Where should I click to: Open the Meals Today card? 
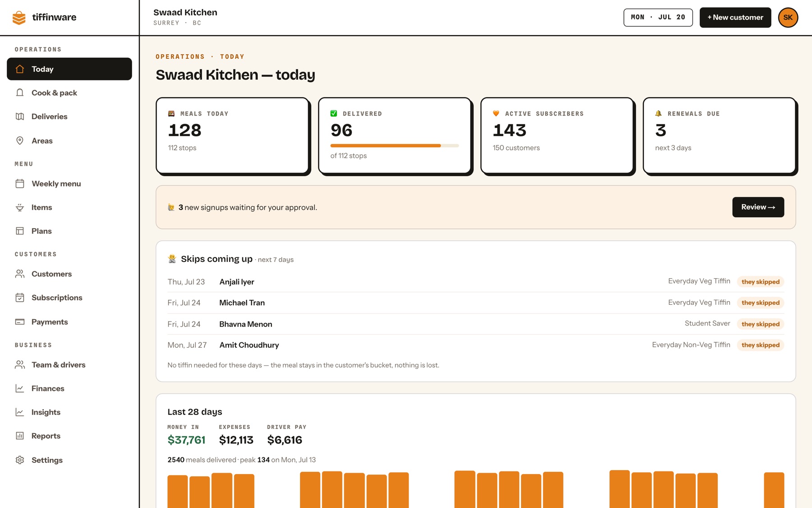click(x=233, y=135)
